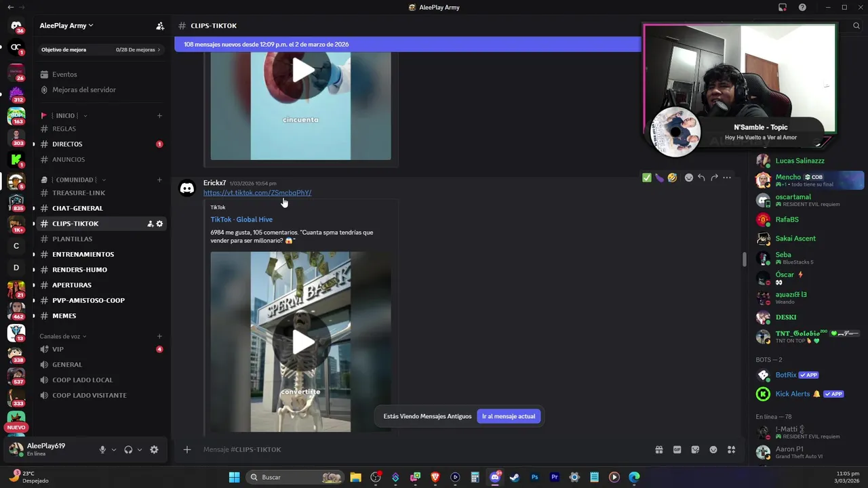868x488 pixels.
Task: Open the GIF picker
Action: tap(677, 449)
